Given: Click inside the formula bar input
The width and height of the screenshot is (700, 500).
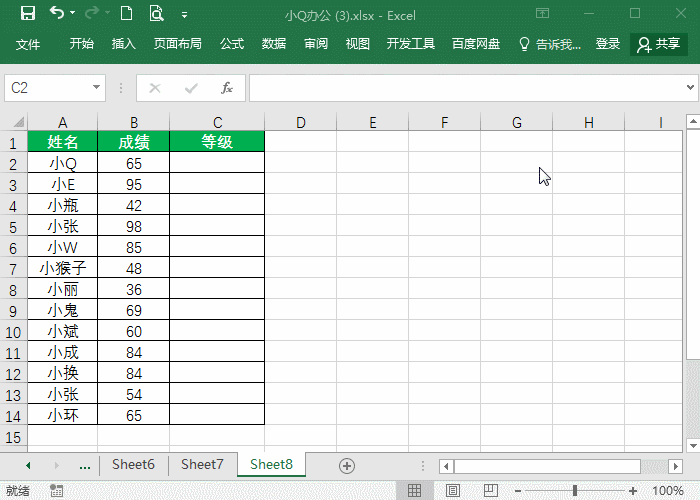Looking at the screenshot, I should coord(466,88).
